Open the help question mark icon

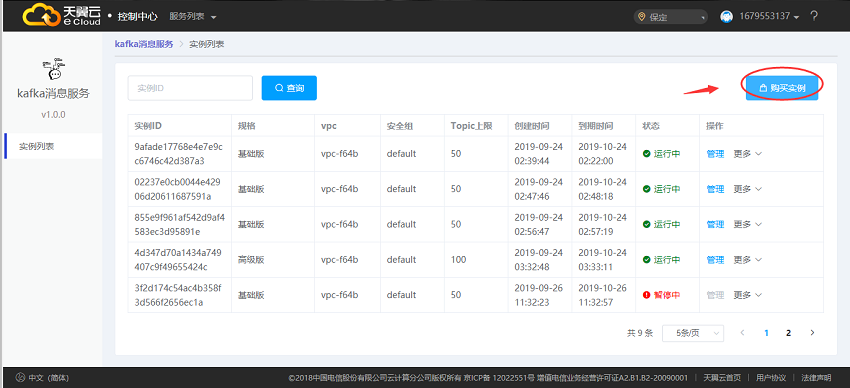(814, 16)
